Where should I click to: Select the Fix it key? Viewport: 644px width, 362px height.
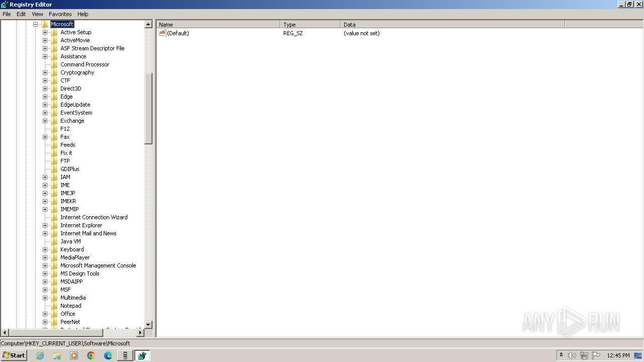pyautogui.click(x=66, y=153)
